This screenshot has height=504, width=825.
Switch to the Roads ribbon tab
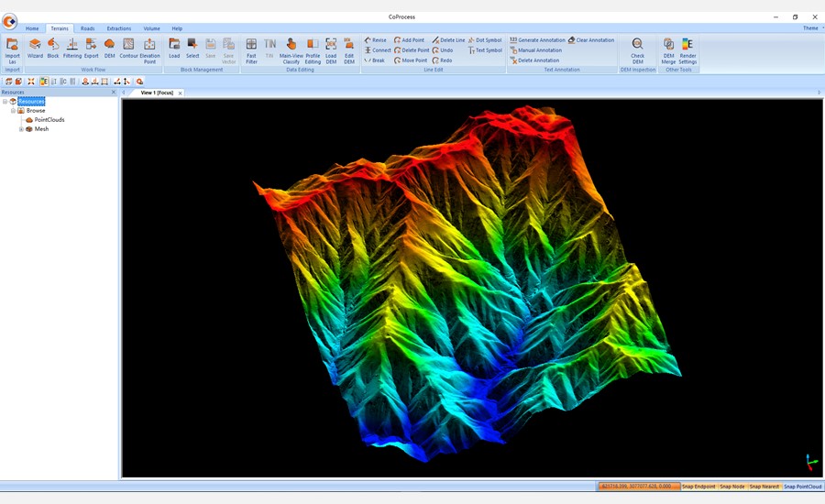point(87,28)
